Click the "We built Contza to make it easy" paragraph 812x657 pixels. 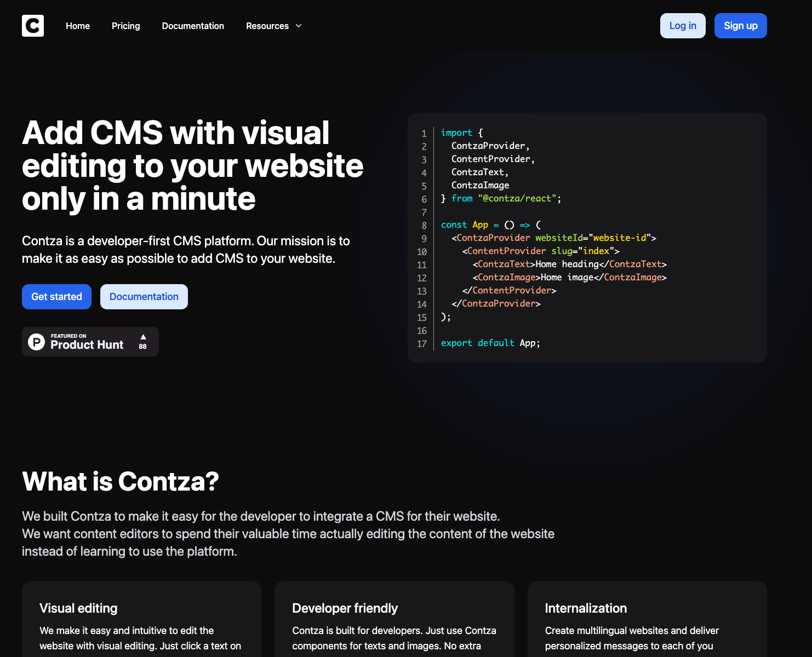pyautogui.click(x=288, y=534)
